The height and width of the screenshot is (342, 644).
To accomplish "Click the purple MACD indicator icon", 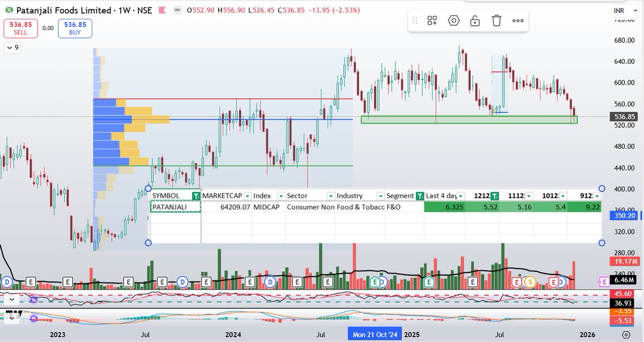I will coord(35,318).
